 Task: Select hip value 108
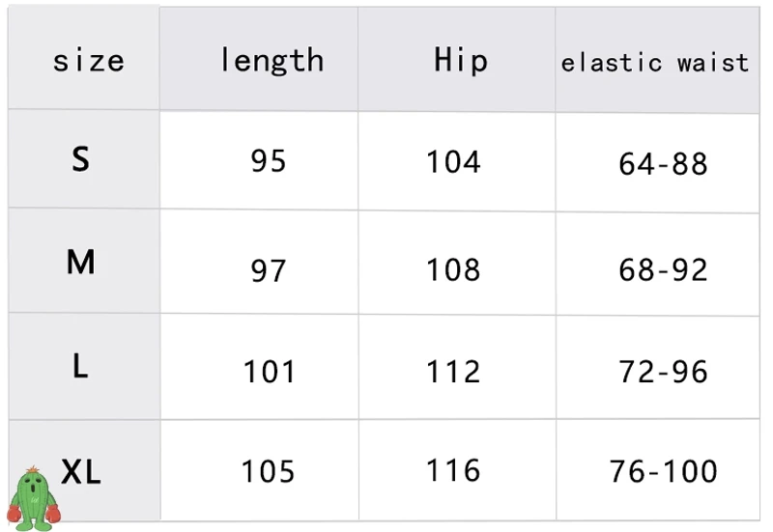453,268
